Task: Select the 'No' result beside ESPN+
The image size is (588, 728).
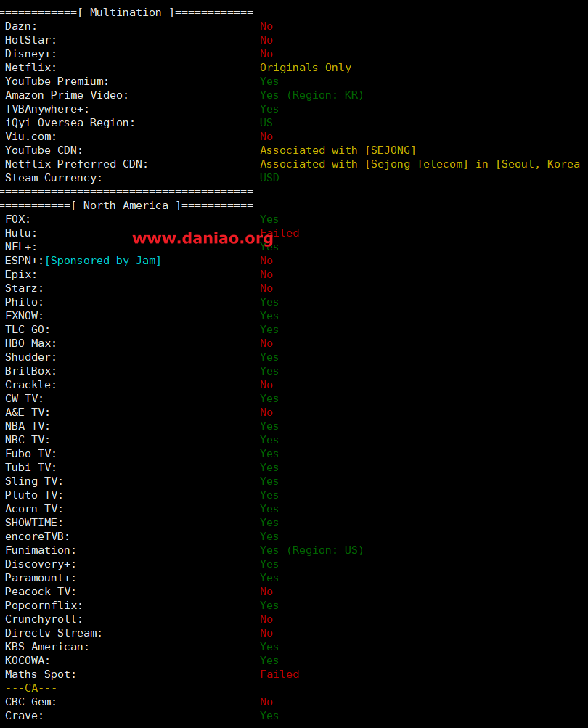Action: [266, 261]
